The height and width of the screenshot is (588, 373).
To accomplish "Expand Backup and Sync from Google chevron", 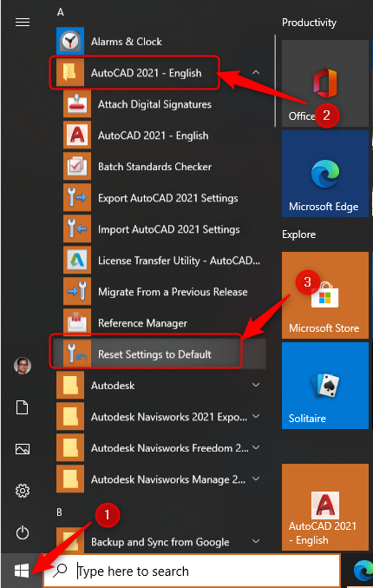I will point(256,541).
